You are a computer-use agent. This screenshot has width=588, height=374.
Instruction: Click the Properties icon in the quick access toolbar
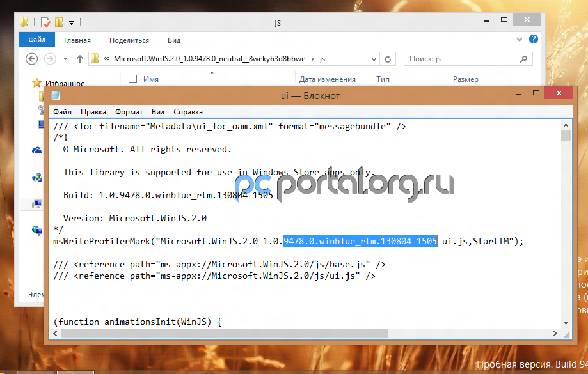45,22
